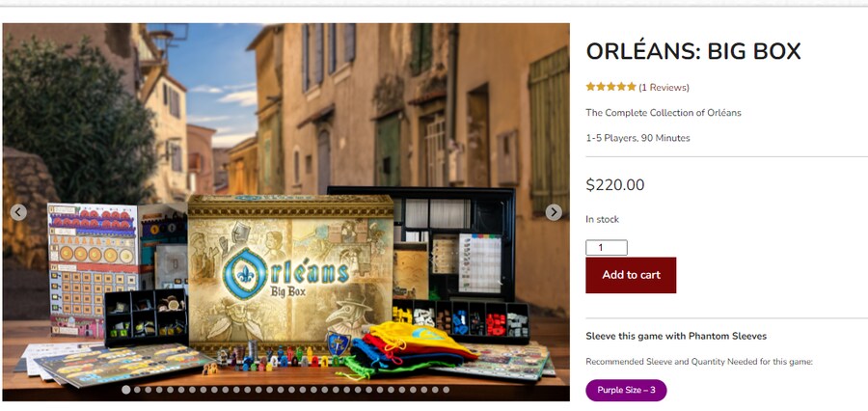Advance to the next product image arrow
Screen dimensions: 868x411
click(x=554, y=212)
